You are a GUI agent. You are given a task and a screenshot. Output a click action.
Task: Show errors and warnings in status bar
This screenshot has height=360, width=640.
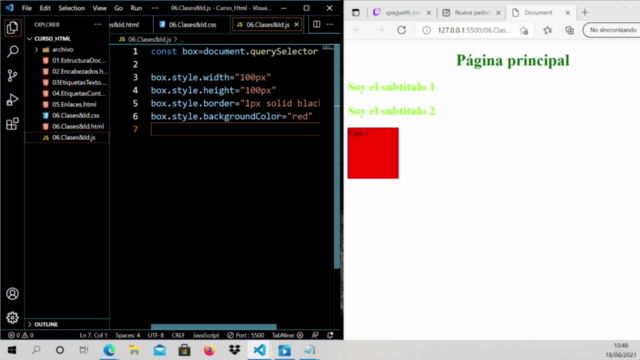(21, 335)
